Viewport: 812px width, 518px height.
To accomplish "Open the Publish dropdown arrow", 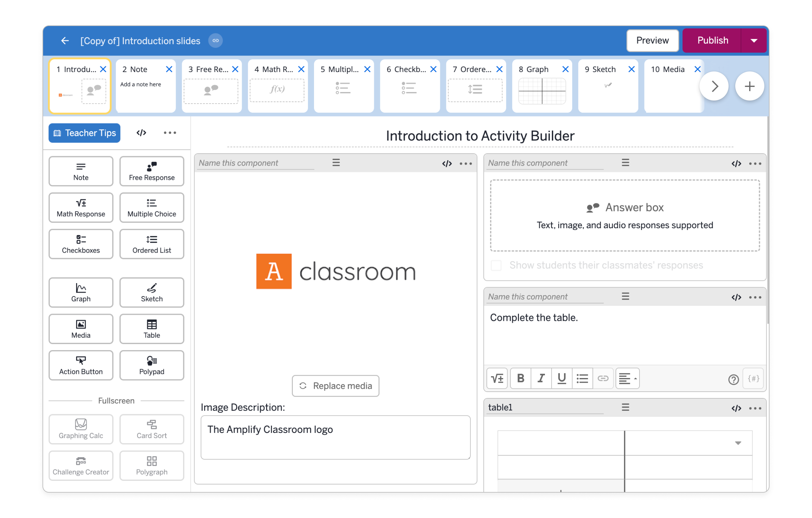I will [x=754, y=41].
